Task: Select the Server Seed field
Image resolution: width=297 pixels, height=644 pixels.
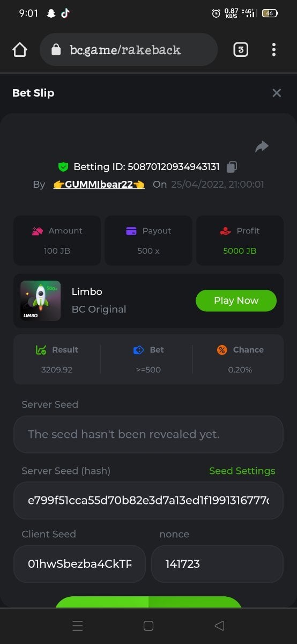Action: coord(148,434)
